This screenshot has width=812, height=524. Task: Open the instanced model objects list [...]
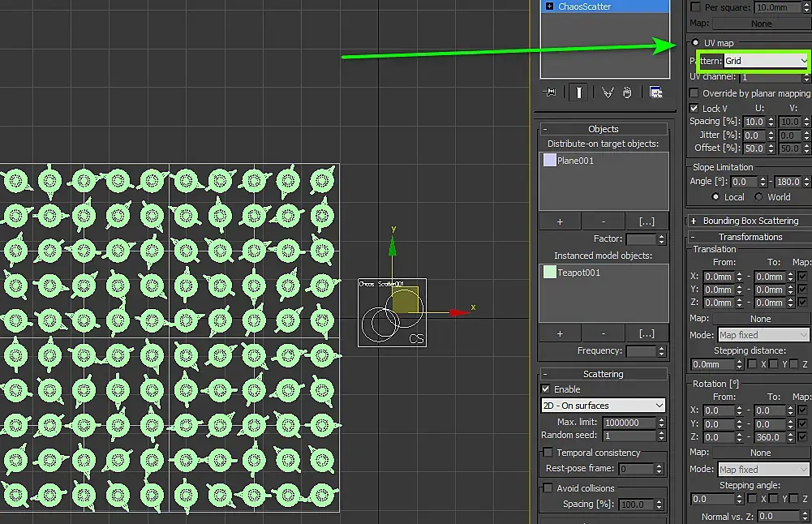(x=647, y=333)
